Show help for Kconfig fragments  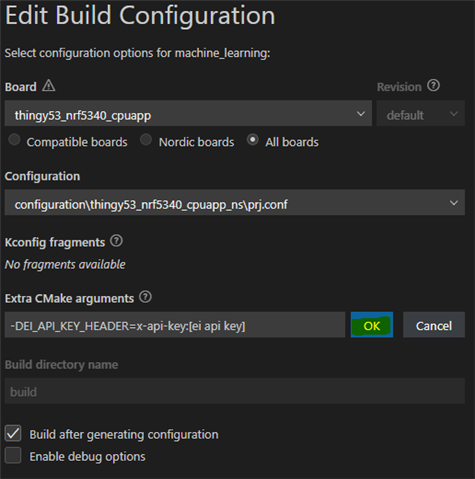tap(116, 241)
